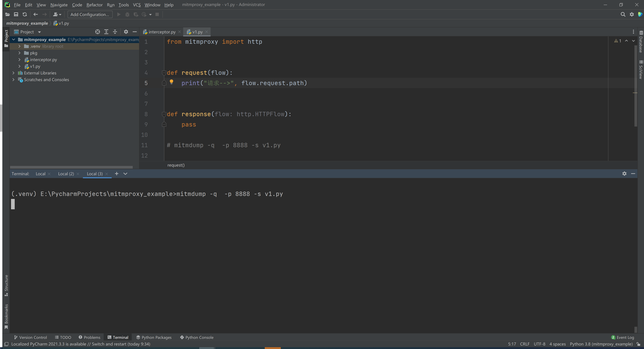Open the VCS menu
644x349 pixels.
point(137,5)
